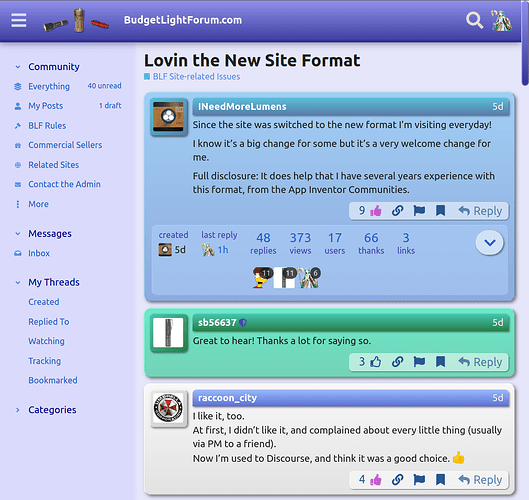Click sb56637 flashlight avatar
Viewport: 529px width, 500px height.
[x=168, y=333]
